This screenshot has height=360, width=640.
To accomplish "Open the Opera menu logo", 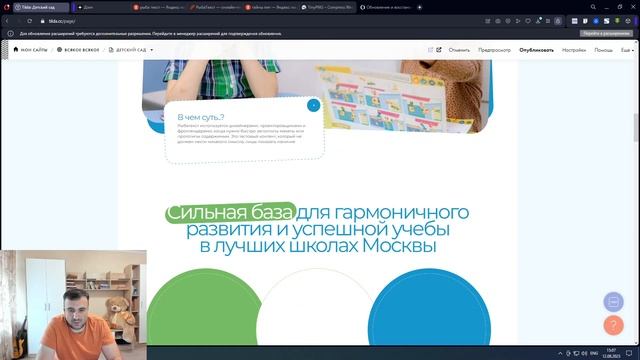I will click(x=7, y=7).
